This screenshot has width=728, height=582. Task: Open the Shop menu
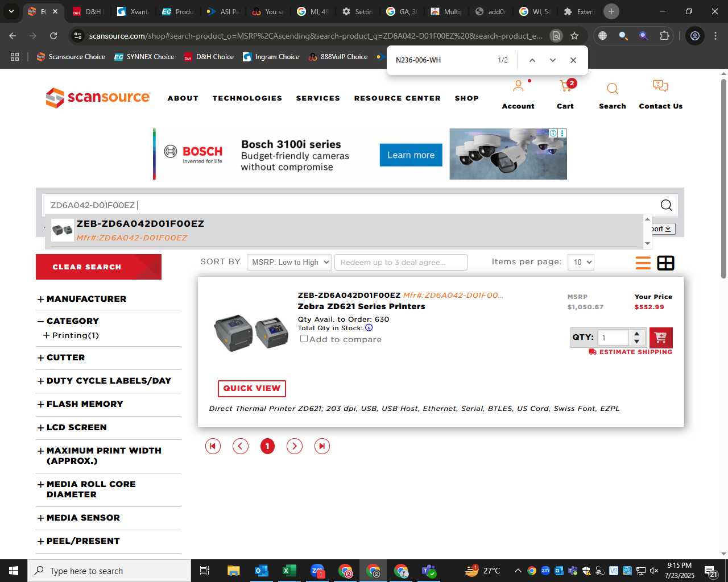pyautogui.click(x=467, y=98)
